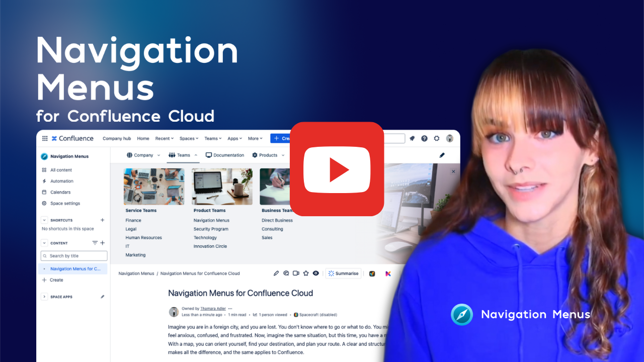Open the Recent dropdown
This screenshot has width=644, height=362.
click(x=164, y=139)
